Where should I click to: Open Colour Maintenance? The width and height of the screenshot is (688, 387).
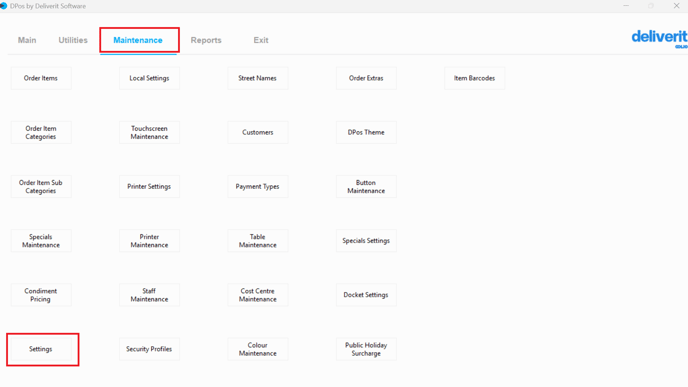(x=258, y=349)
